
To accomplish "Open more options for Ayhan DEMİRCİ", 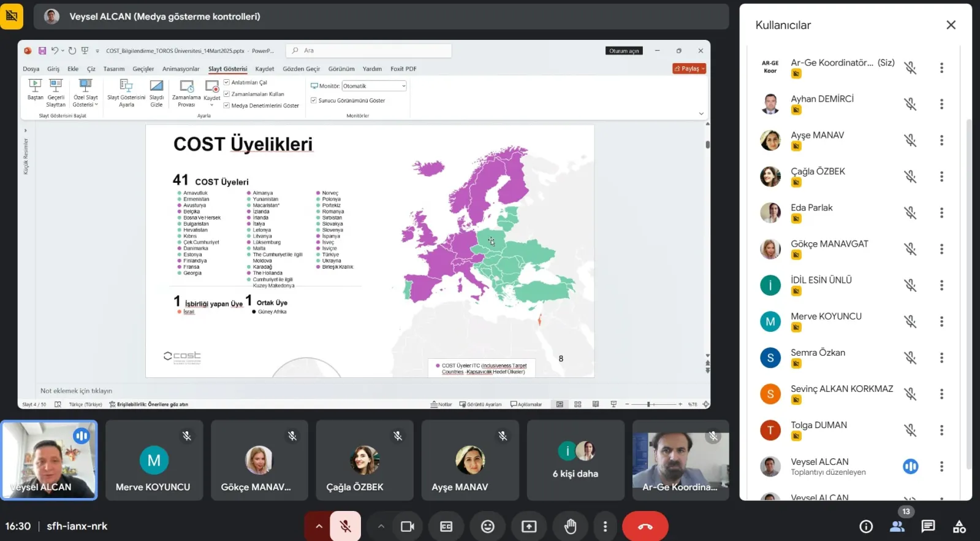I will tap(941, 104).
